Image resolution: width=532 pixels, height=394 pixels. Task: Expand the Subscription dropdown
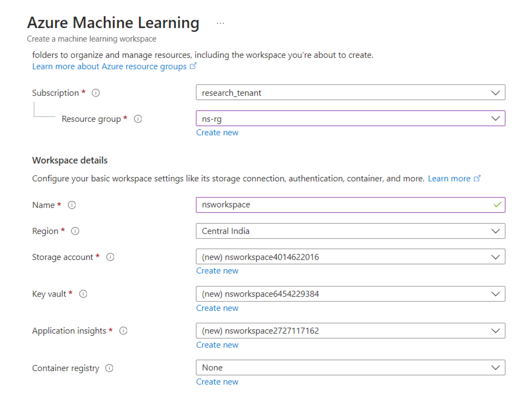(350, 93)
